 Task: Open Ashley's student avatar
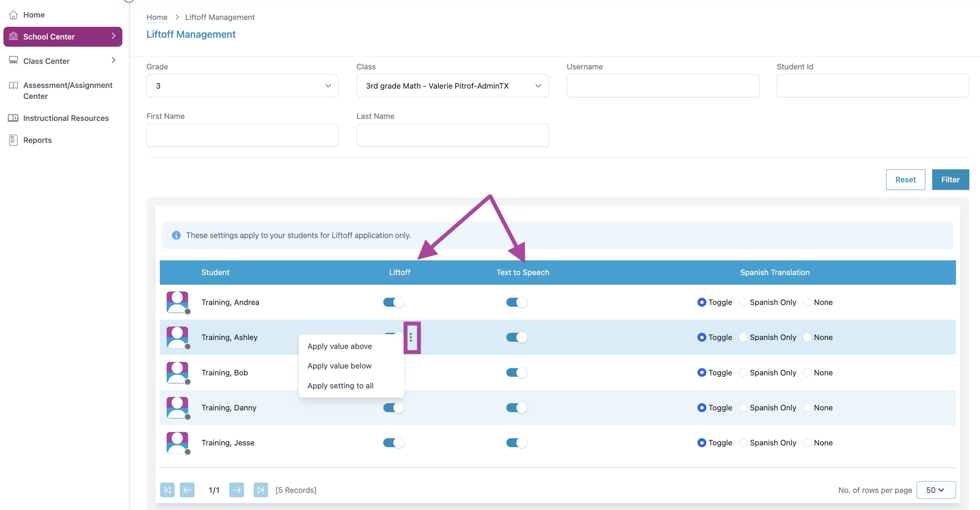point(178,337)
